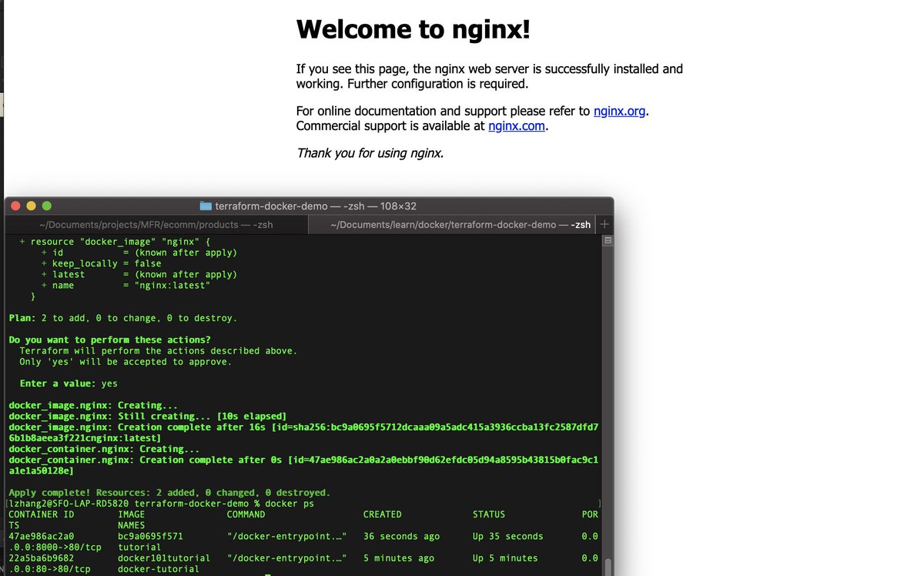Click the 'Apply complete!' result line
Image resolution: width=924 pixels, height=576 pixels.
pos(169,492)
